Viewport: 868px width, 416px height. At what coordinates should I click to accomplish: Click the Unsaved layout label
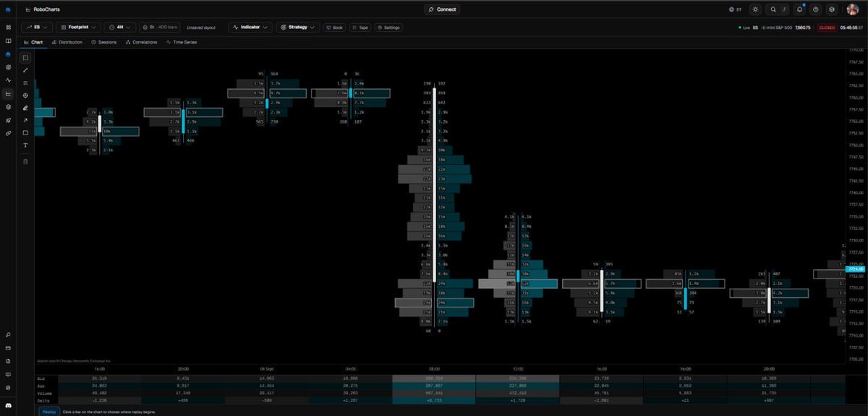[200, 27]
